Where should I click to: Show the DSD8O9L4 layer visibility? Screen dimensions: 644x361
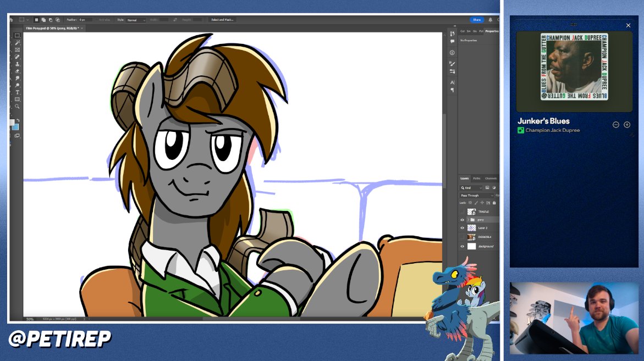tap(462, 237)
